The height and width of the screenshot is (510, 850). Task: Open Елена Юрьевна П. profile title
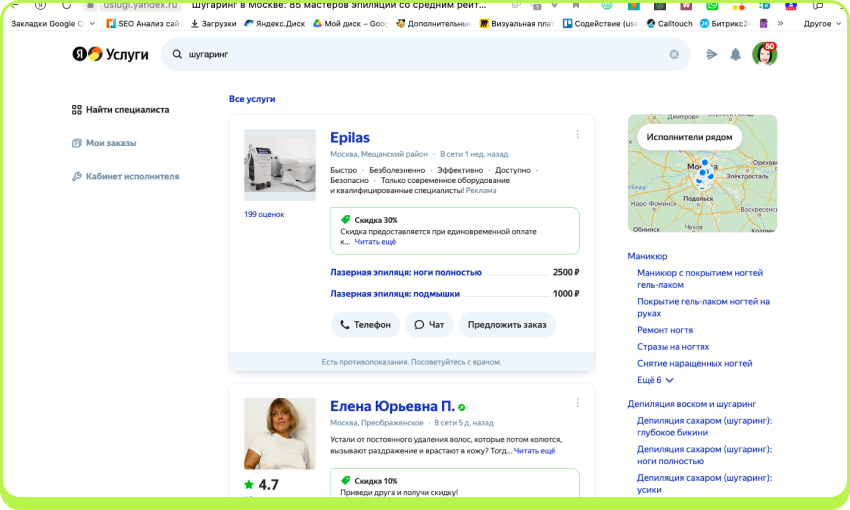(392, 406)
